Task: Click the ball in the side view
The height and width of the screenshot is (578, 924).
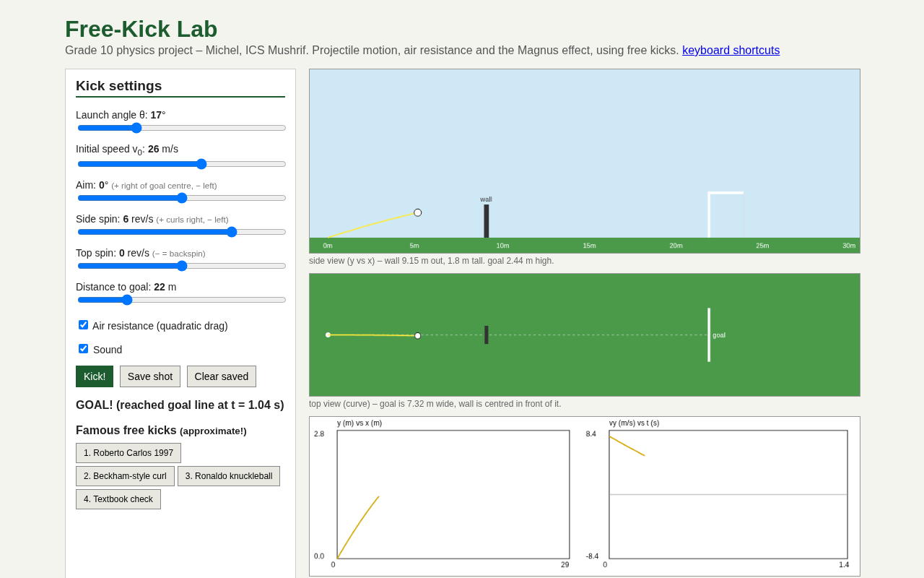Action: (418, 213)
